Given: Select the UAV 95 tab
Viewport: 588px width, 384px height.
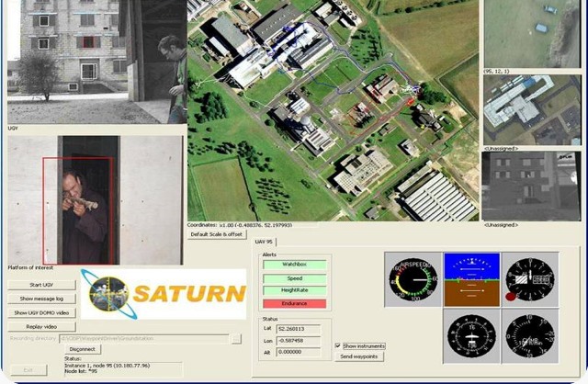Looking at the screenshot, I should click(265, 243).
